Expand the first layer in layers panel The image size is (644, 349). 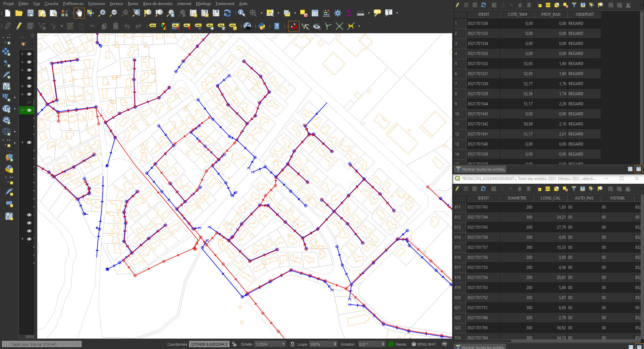22,54
